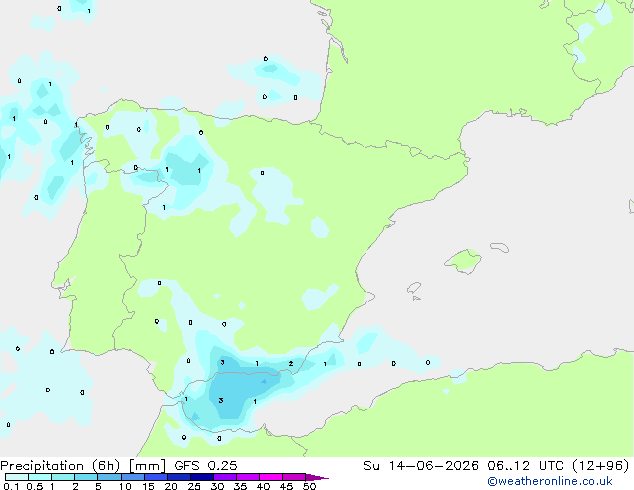The image size is (634, 490).
Task: Click the "(12+96)" forecast offset text
Action: (601, 466)
